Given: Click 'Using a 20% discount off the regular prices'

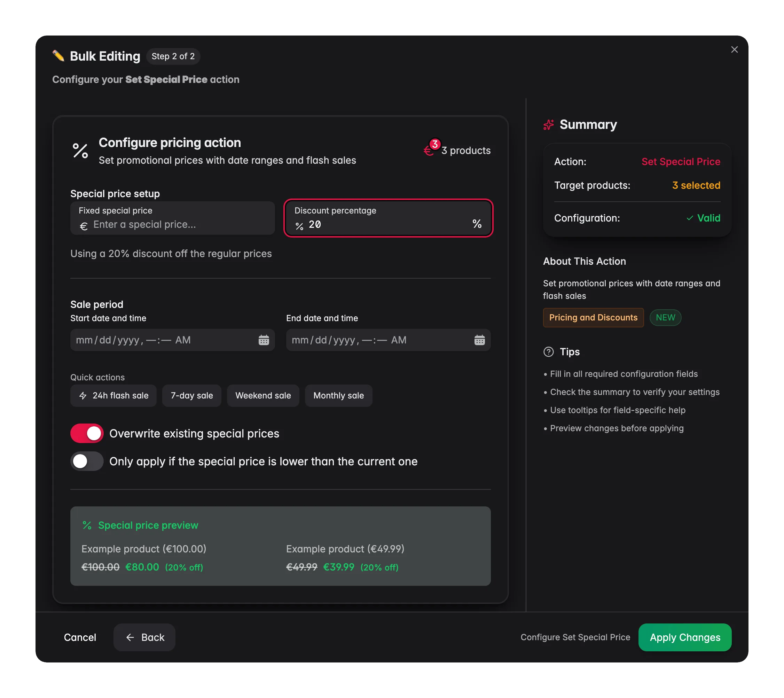Looking at the screenshot, I should coord(171,254).
